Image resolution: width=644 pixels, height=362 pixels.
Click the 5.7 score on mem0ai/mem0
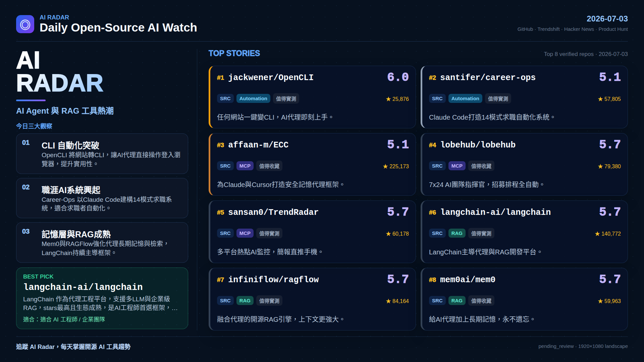(610, 279)
